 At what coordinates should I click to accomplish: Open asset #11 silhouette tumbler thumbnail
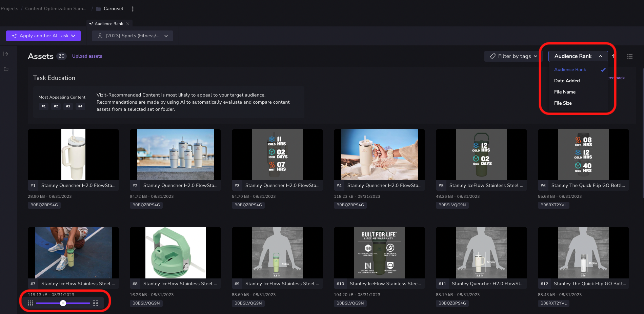coord(481,253)
